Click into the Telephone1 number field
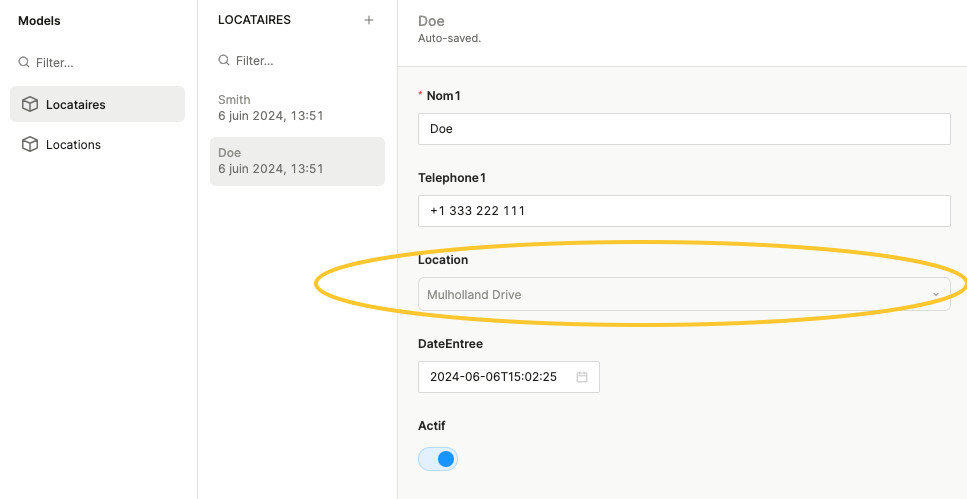 pos(683,211)
